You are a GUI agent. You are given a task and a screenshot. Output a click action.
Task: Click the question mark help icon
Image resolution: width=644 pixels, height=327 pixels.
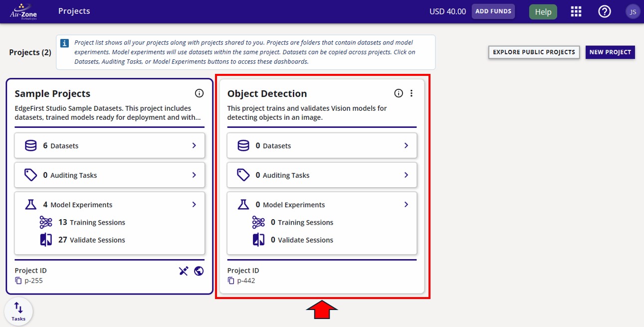[x=605, y=11]
